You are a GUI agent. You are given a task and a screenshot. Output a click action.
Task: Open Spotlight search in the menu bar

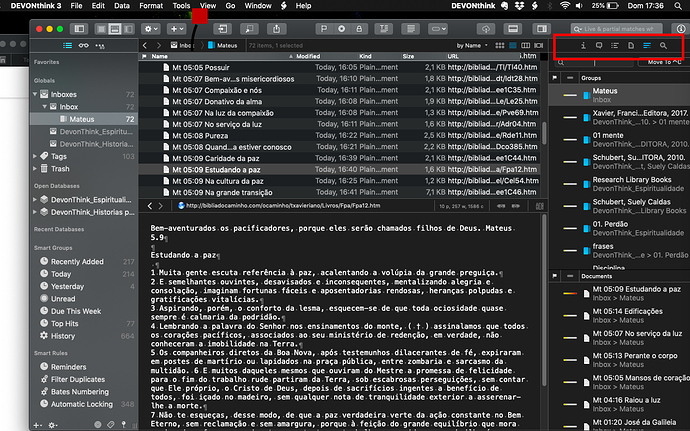(678, 6)
